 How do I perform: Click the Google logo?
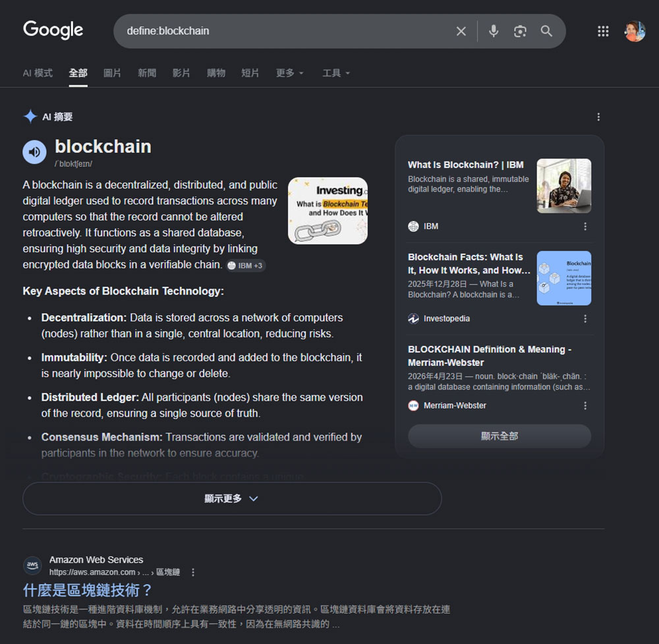[53, 30]
